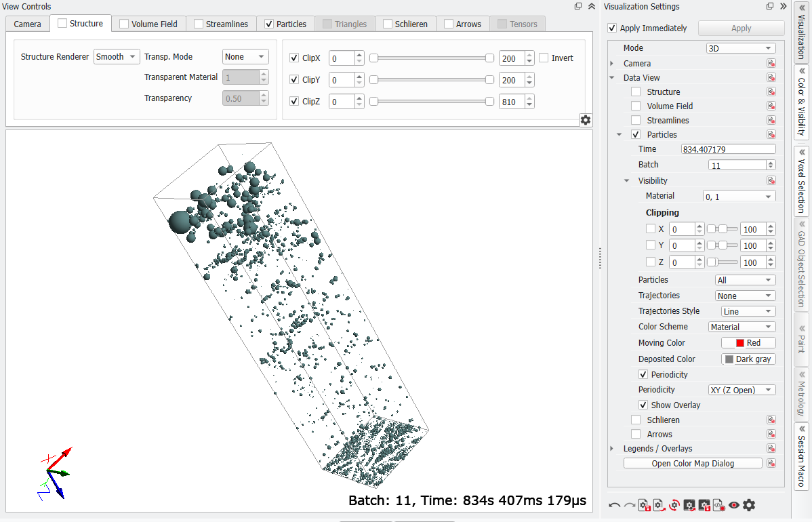Click the record icon beside Schlieren row

[x=771, y=420]
